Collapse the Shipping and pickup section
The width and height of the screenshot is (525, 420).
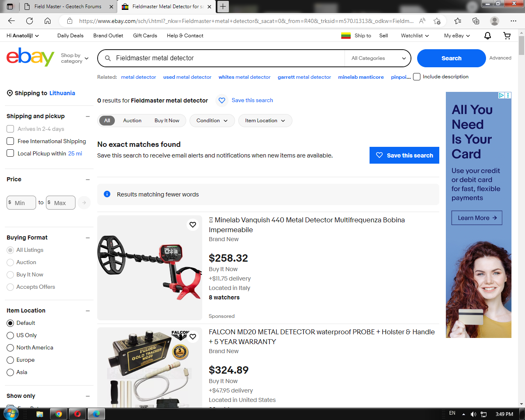point(88,116)
